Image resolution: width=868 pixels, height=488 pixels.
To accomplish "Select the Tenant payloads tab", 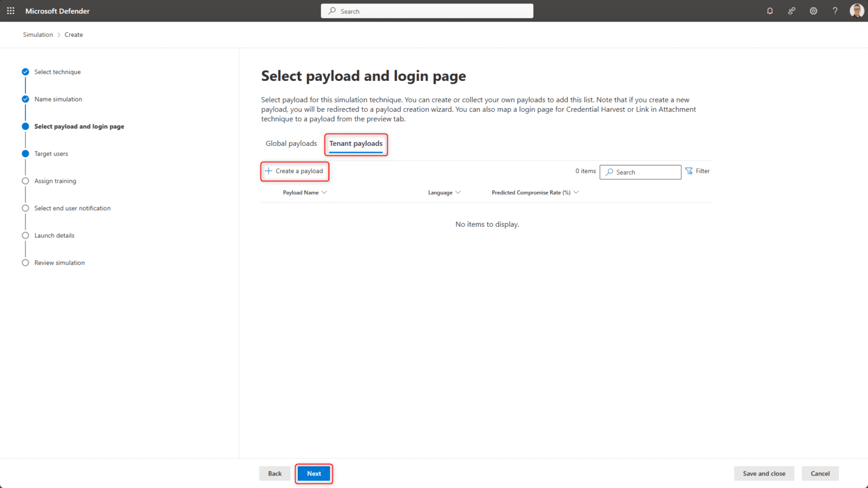I will coord(356,144).
